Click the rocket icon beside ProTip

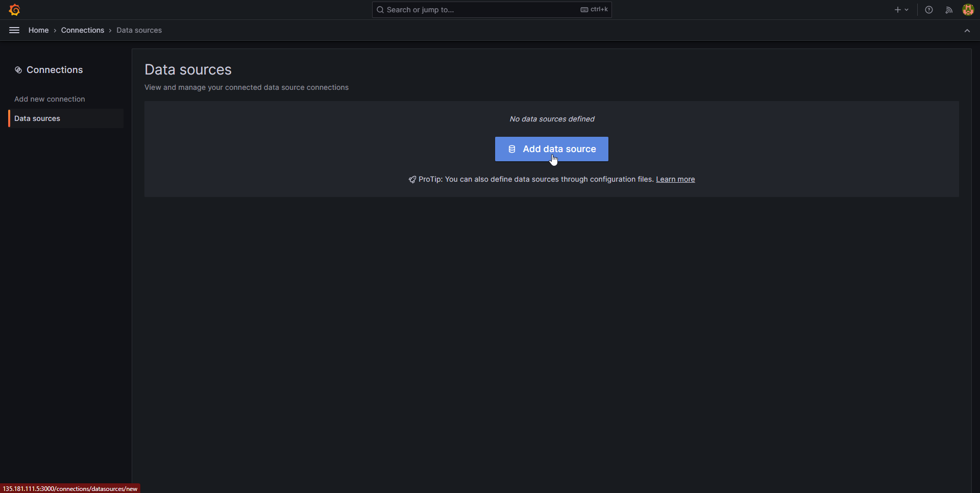pyautogui.click(x=412, y=180)
